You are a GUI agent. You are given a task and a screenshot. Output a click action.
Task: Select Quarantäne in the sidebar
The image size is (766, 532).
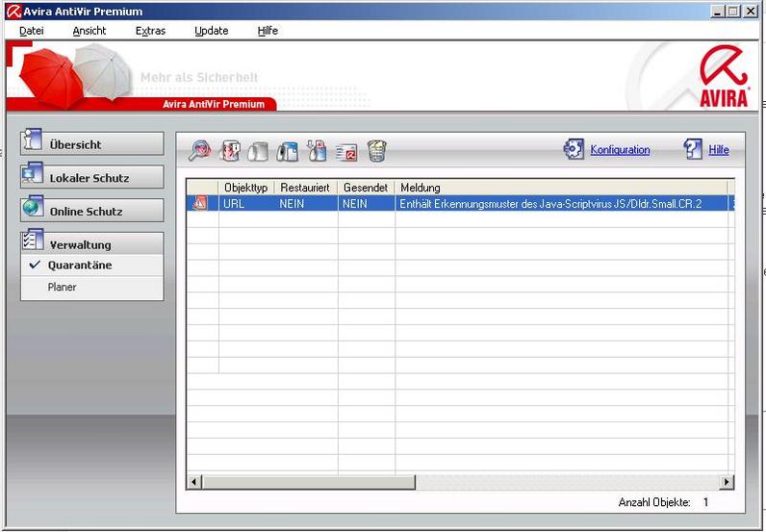click(80, 266)
